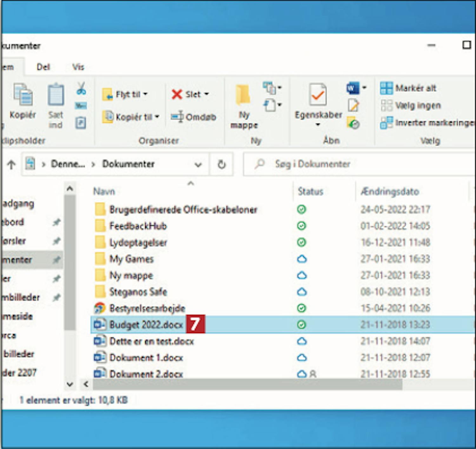Click the Kopiér (copy) icon in ribbon
476x449 pixels.
point(23,95)
